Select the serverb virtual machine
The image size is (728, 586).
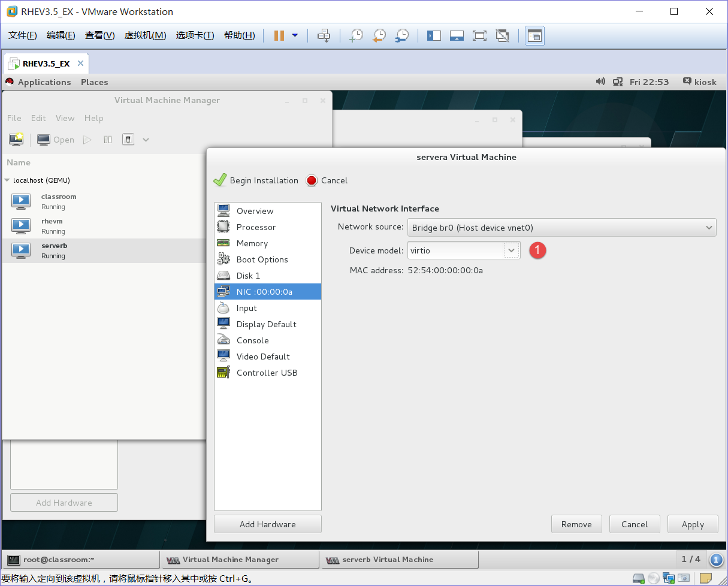click(105, 250)
